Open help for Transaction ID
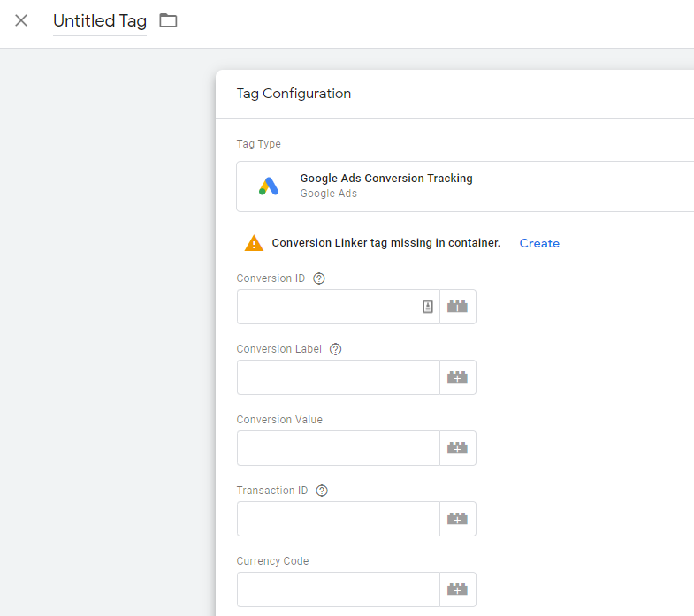The width and height of the screenshot is (694, 616). [x=322, y=491]
